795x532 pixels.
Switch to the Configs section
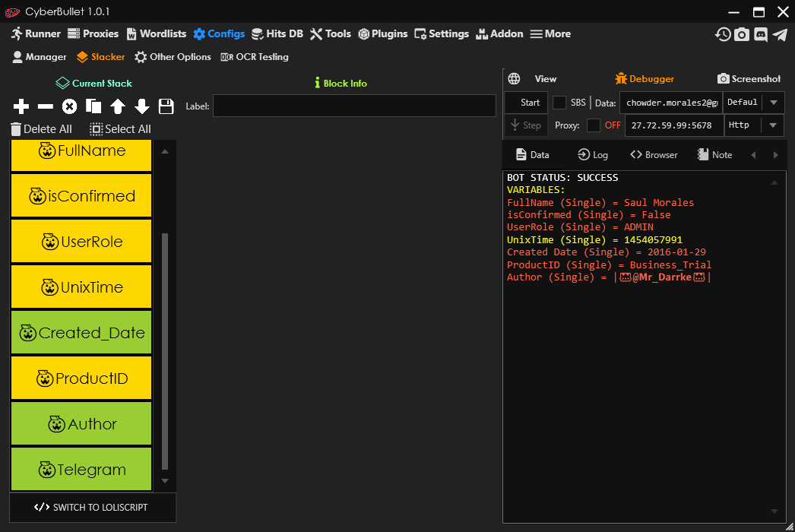pyautogui.click(x=219, y=34)
